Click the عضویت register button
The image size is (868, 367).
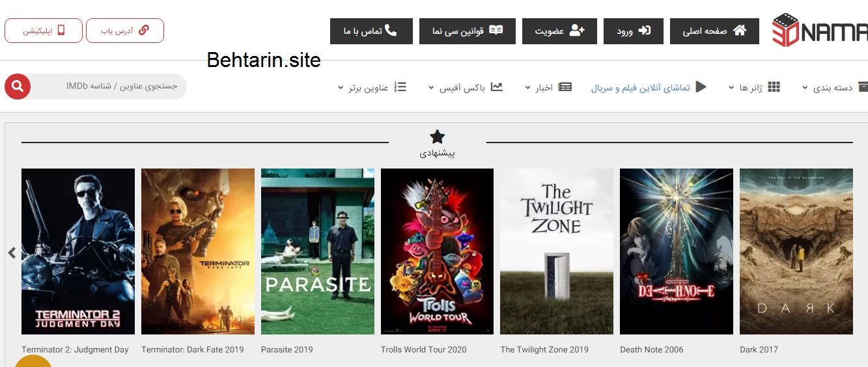click(559, 31)
